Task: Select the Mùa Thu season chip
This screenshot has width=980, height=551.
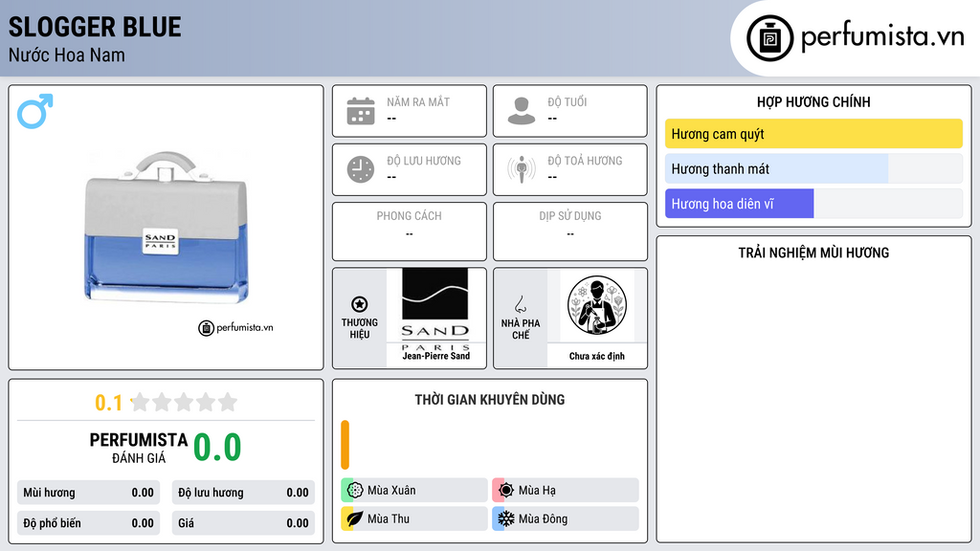Action: tap(414, 518)
